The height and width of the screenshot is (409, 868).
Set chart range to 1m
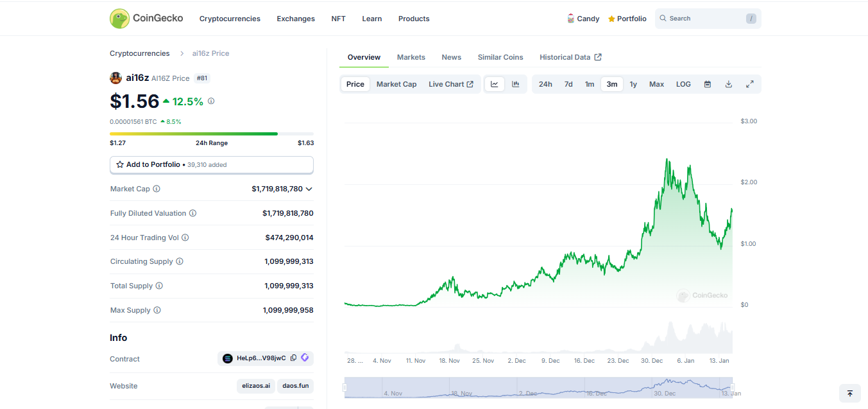590,84
